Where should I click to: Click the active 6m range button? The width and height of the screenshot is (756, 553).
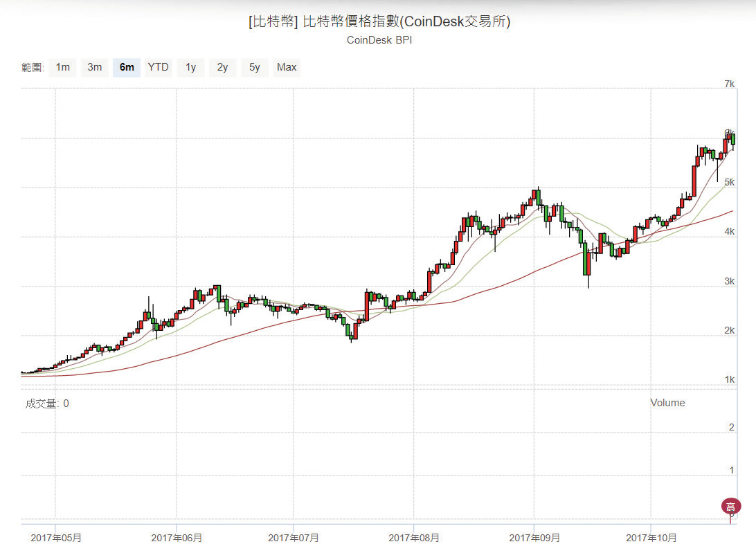[x=127, y=67]
